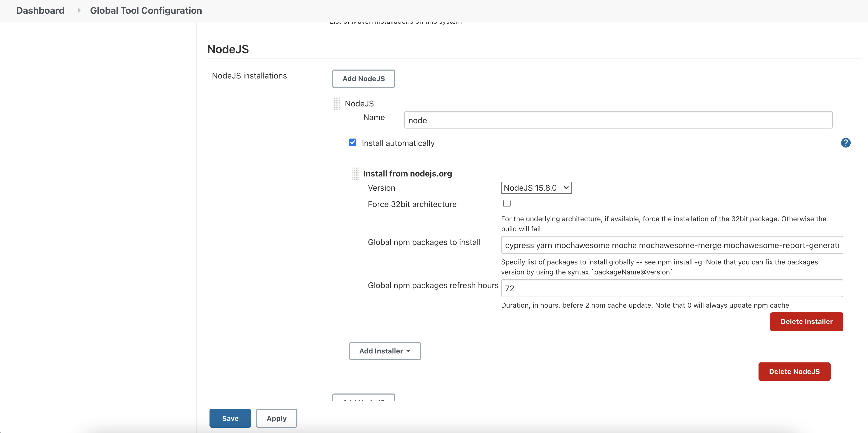This screenshot has width=868, height=433.
Task: Navigate to Dashboard via breadcrumb
Action: (x=40, y=11)
